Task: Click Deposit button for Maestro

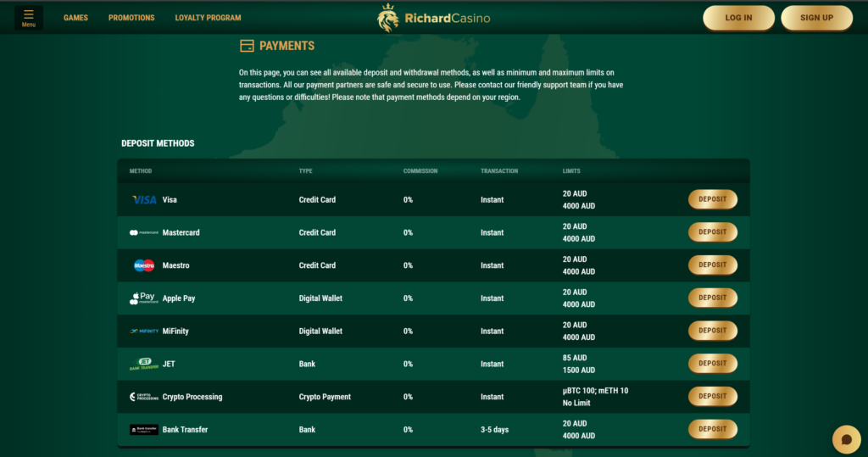Action: (712, 265)
